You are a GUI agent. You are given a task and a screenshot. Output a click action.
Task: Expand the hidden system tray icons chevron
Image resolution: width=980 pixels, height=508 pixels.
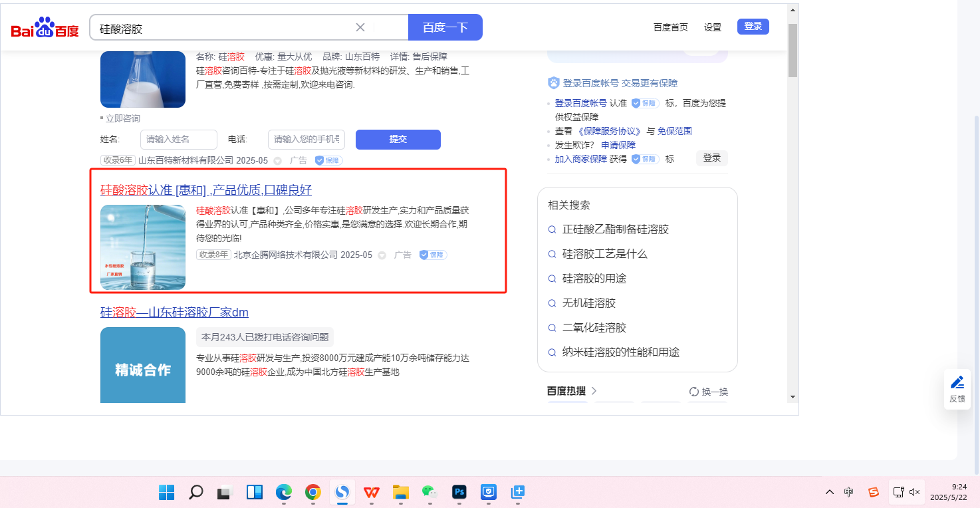(x=830, y=492)
